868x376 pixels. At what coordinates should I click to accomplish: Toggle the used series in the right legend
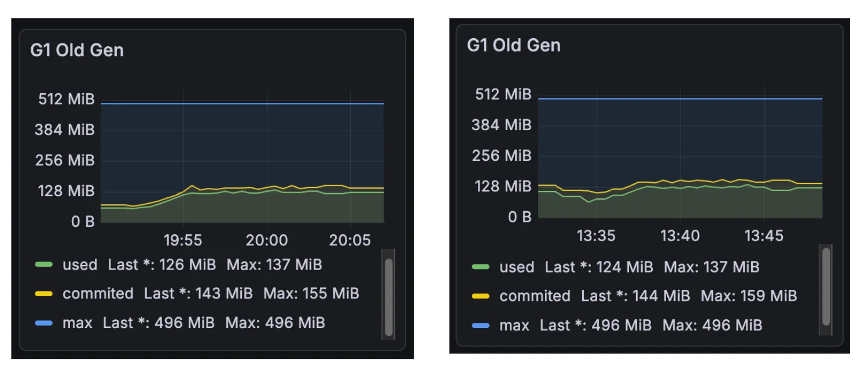point(517,267)
